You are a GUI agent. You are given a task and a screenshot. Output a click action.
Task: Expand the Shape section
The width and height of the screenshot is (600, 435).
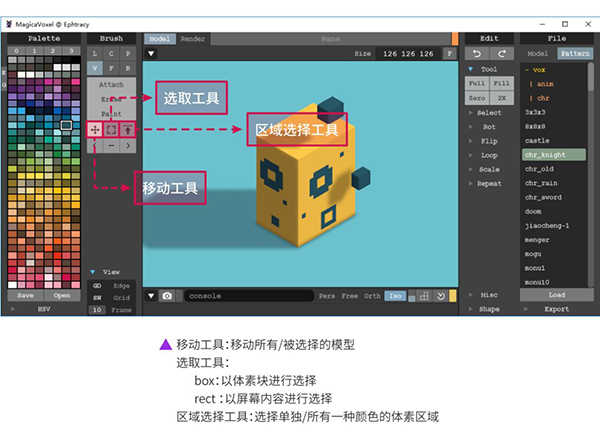[471, 309]
